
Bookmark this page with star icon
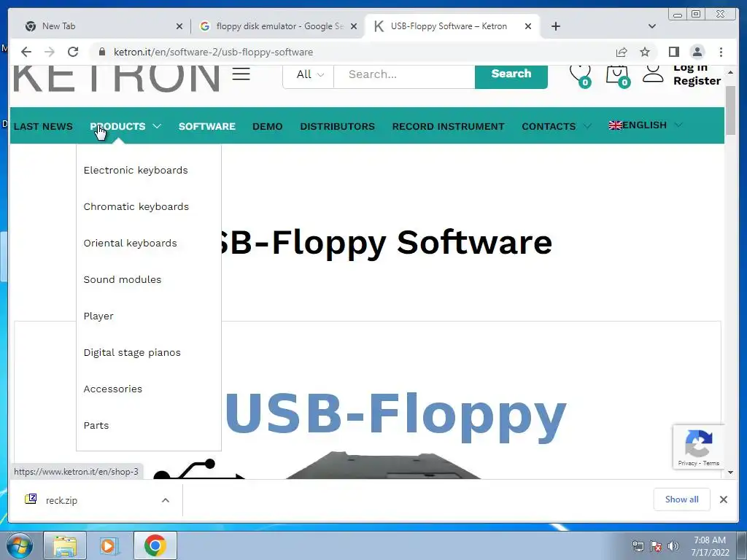pyautogui.click(x=645, y=52)
